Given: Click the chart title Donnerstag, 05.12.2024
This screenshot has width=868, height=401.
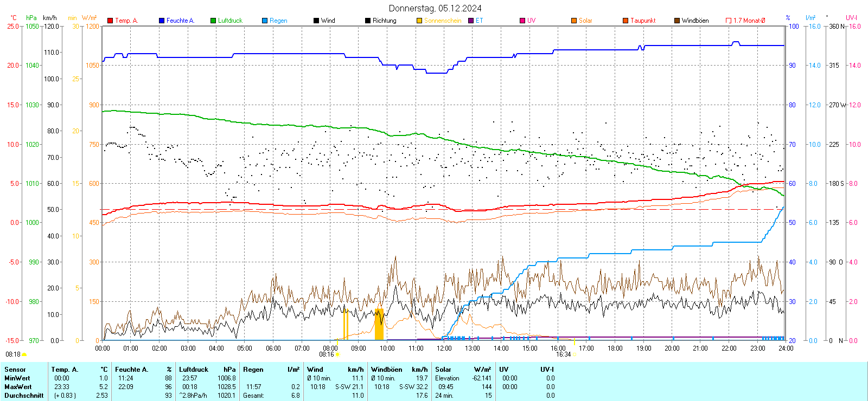Looking at the screenshot, I should tap(435, 8).
